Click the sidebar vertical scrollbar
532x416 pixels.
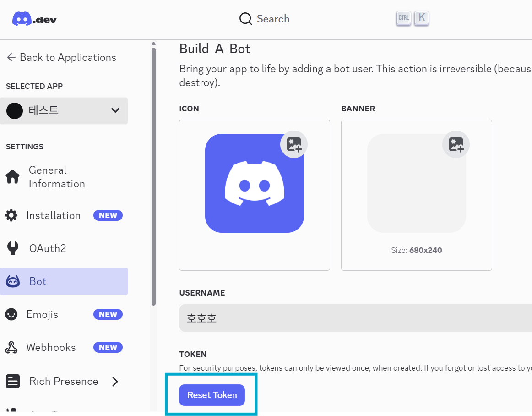153,174
